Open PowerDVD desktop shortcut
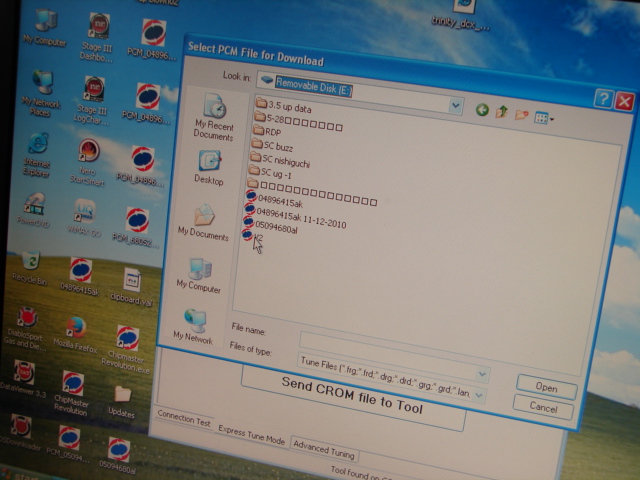 coord(33,209)
